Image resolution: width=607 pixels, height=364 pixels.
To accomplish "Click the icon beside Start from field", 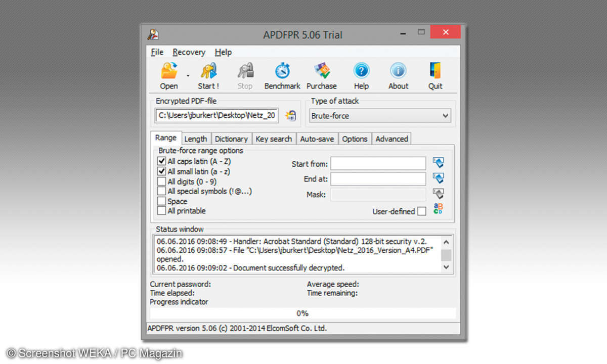I will pyautogui.click(x=438, y=163).
